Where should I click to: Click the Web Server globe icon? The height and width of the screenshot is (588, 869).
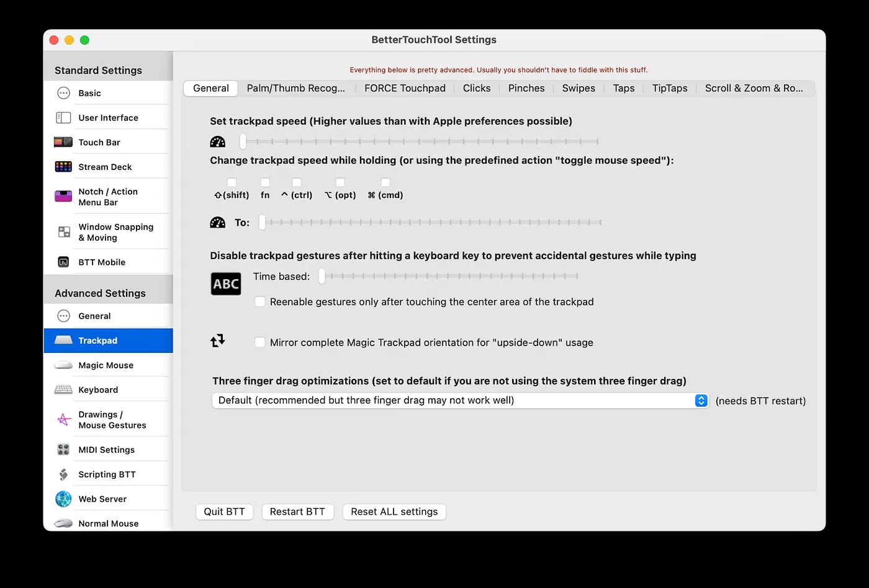coord(63,499)
